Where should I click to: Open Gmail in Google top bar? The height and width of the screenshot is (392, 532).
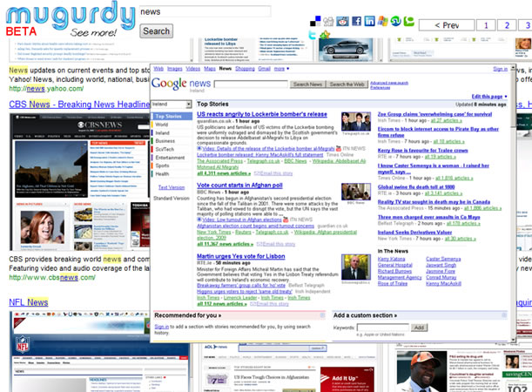pos(264,69)
